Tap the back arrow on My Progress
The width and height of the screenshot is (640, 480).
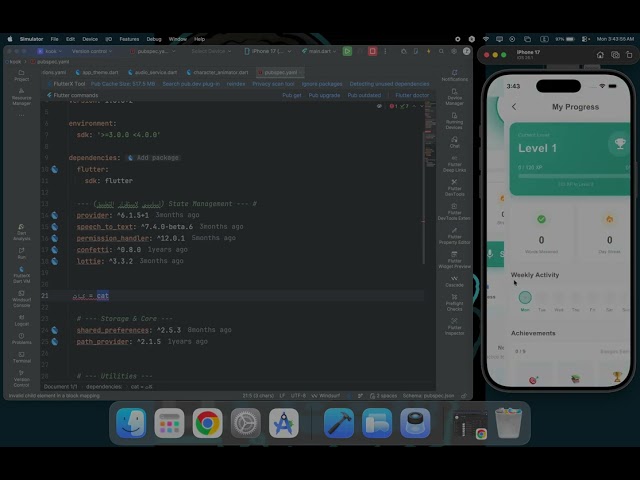pos(514,107)
